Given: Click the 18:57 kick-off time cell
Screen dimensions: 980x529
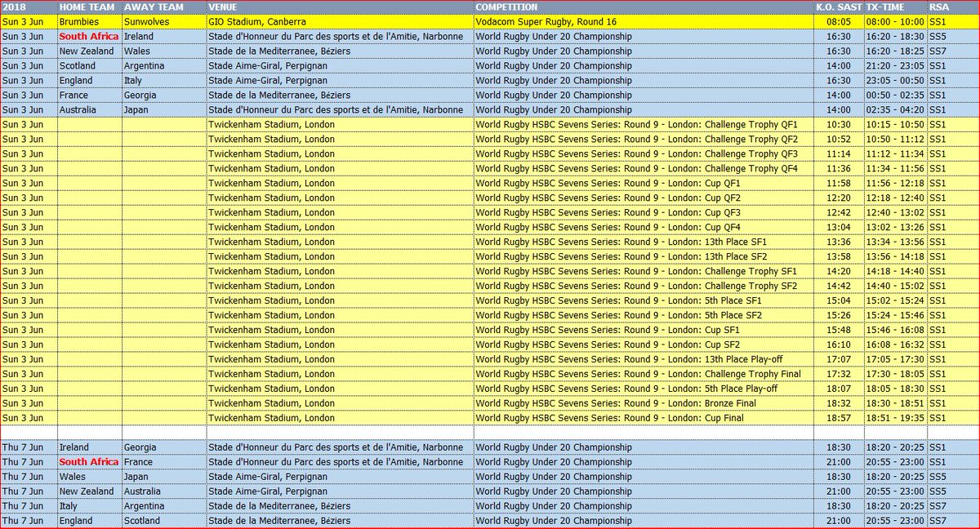Looking at the screenshot, I should [x=837, y=419].
